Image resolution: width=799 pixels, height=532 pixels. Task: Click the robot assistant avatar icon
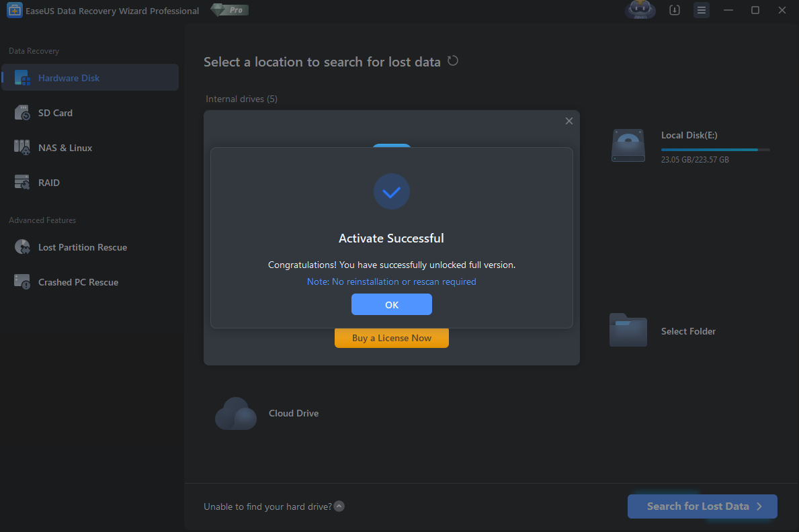click(640, 9)
